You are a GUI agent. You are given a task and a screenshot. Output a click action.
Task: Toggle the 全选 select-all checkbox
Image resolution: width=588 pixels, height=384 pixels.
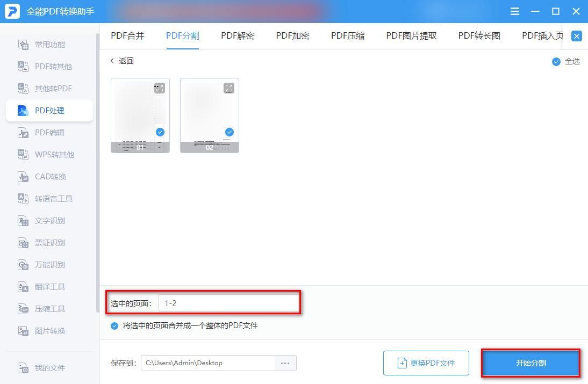556,61
